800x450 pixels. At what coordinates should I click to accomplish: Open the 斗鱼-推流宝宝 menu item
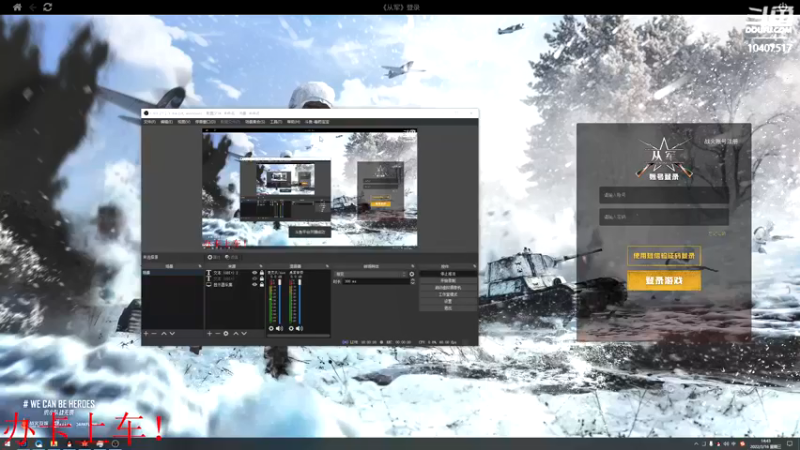[317, 122]
